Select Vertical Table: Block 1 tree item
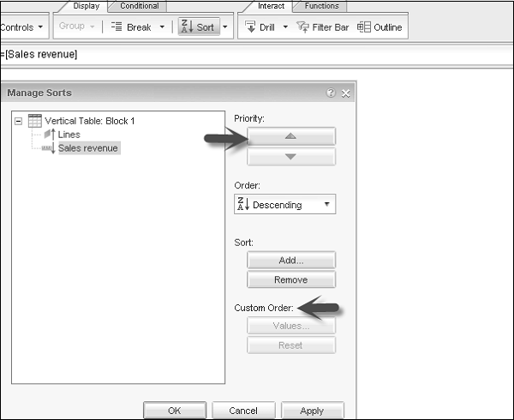 click(89, 121)
